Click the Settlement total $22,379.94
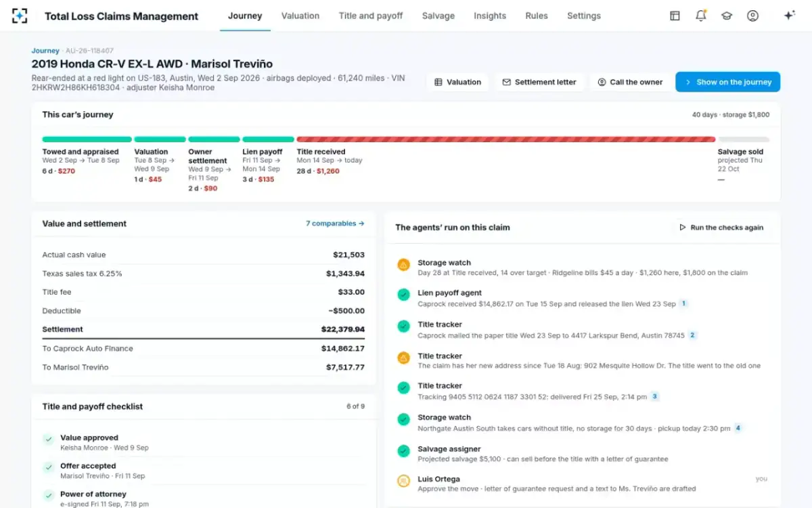Viewport: 812px width, 508px height. click(343, 329)
